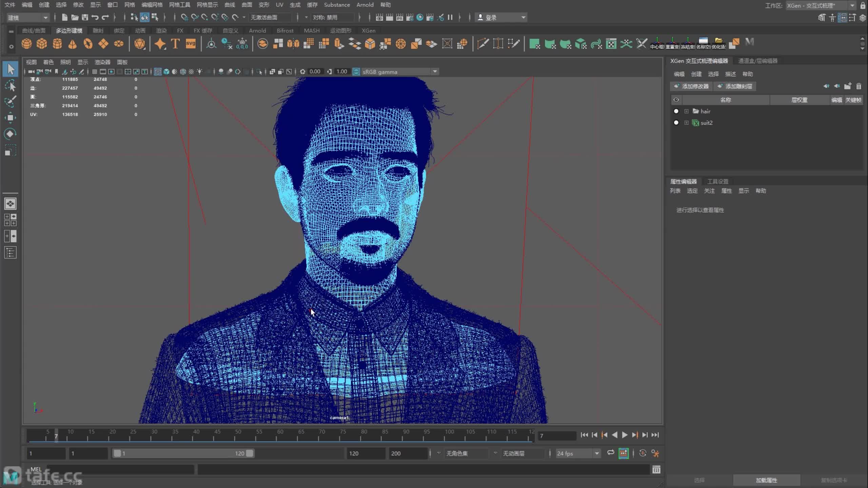The image size is (868, 488).
Task: Click play forwards button
Action: (x=625, y=435)
